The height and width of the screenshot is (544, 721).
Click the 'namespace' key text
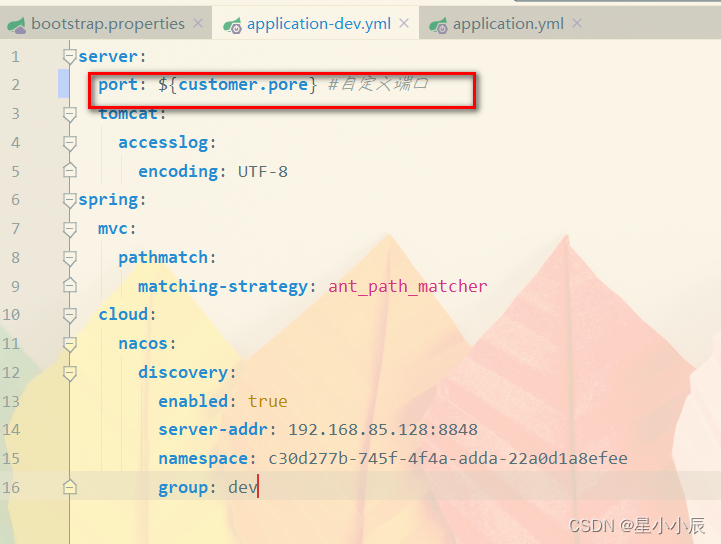(x=203, y=458)
